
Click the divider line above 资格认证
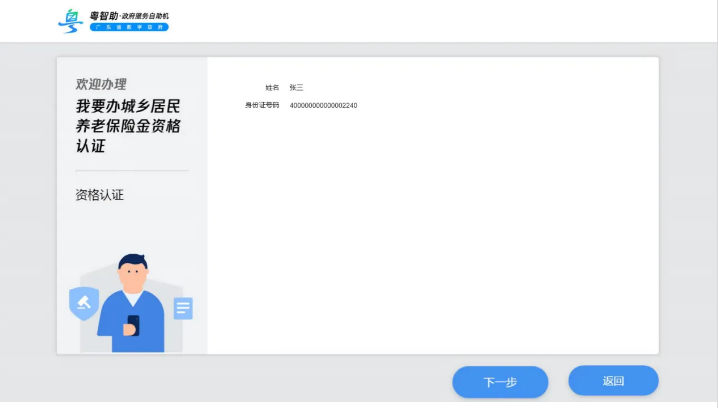131,170
